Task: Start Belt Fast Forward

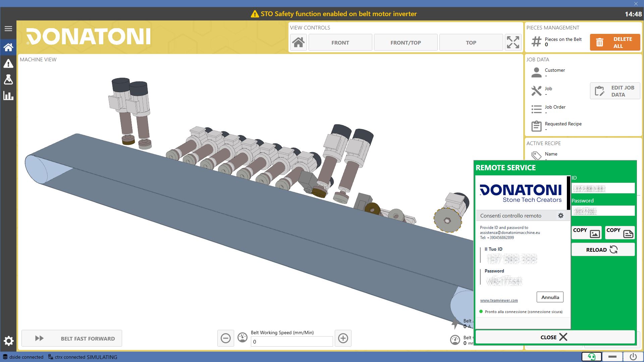Action: tap(72, 339)
